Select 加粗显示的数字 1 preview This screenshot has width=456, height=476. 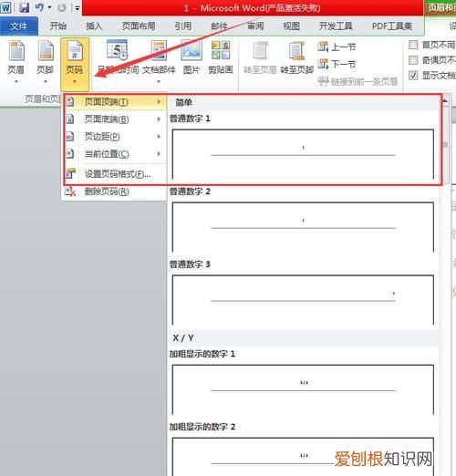pos(303,389)
